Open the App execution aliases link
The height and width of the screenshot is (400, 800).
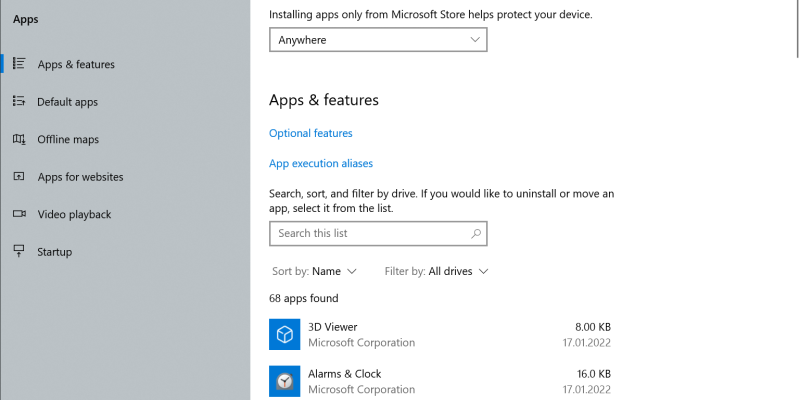click(x=320, y=163)
